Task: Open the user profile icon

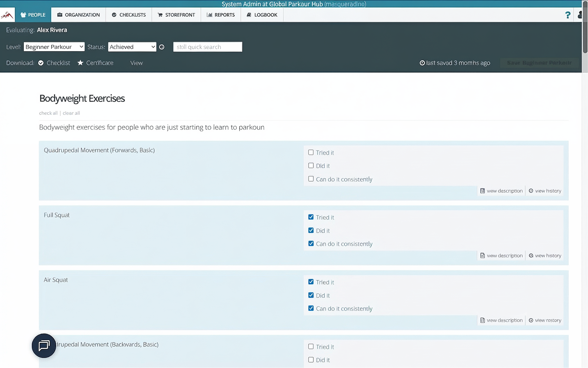Action: (580, 15)
